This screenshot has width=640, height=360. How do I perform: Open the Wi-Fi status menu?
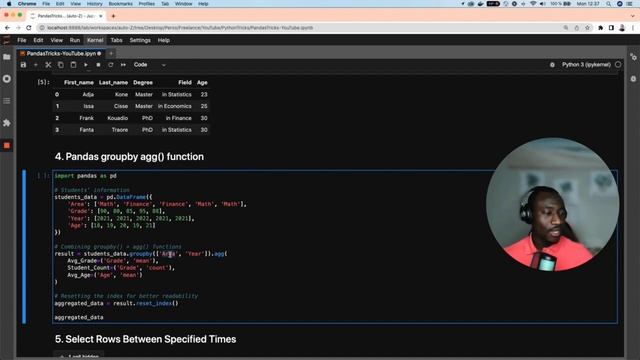click(533, 4)
